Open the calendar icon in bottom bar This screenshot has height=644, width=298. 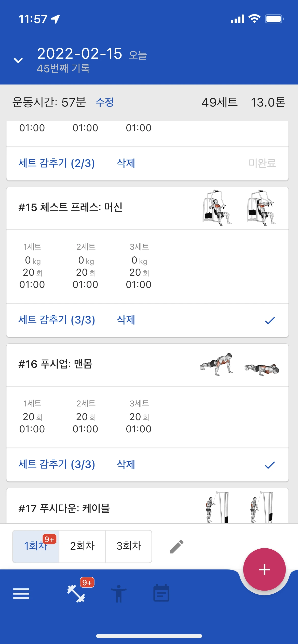[161, 594]
